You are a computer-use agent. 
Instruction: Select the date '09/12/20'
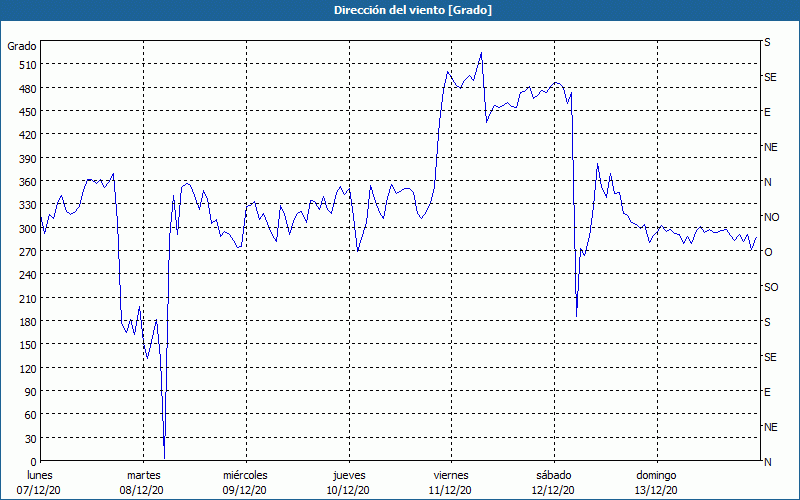[x=244, y=490]
